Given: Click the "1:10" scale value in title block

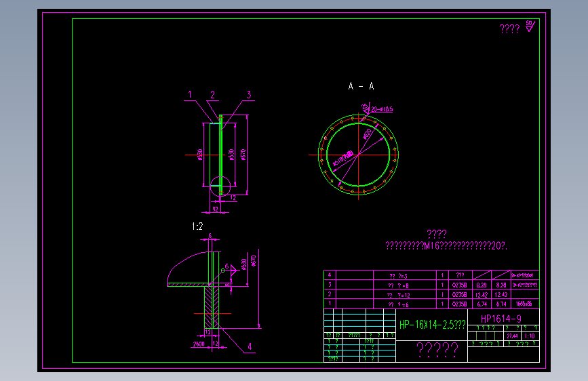Looking at the screenshot, I should 530,336.
